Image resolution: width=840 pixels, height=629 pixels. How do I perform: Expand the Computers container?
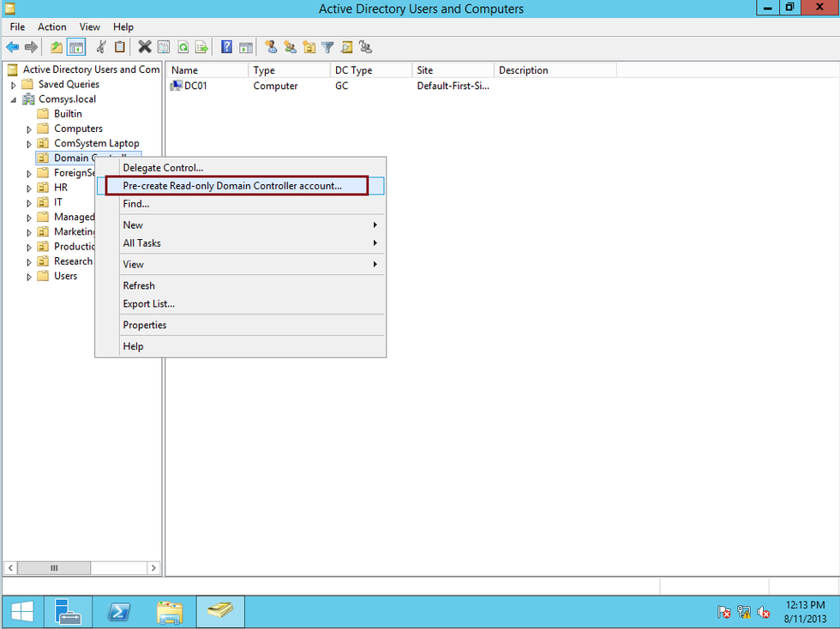click(29, 129)
